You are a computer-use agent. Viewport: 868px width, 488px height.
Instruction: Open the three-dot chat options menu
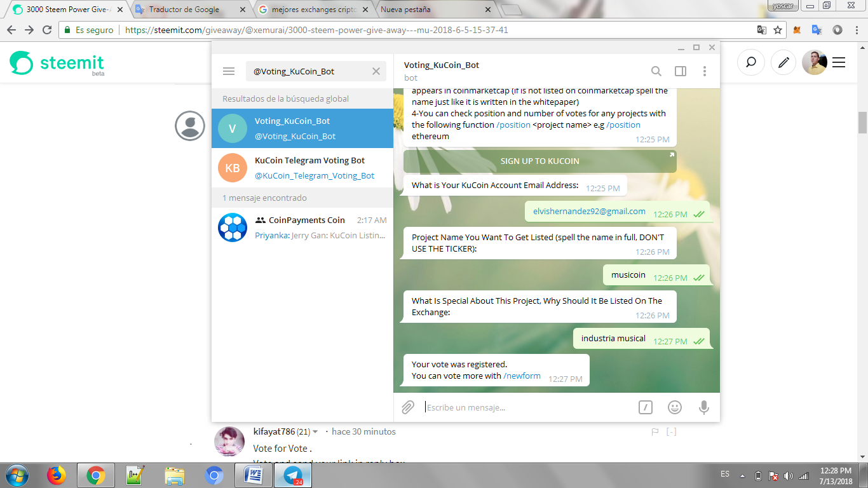pos(705,71)
